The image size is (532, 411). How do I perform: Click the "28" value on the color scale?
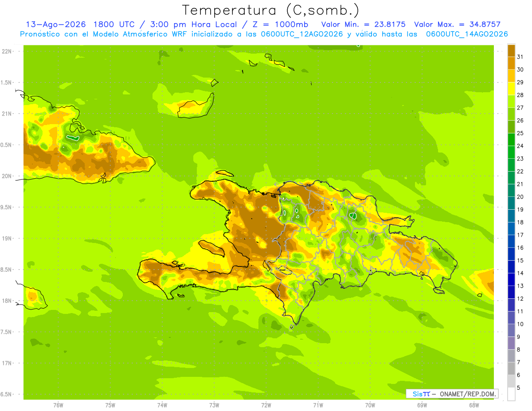click(x=520, y=95)
